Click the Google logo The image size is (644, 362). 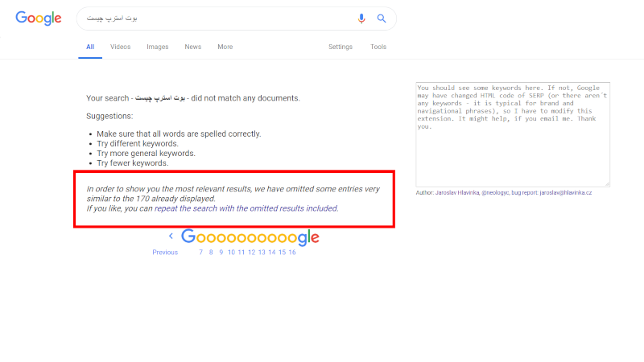click(39, 19)
